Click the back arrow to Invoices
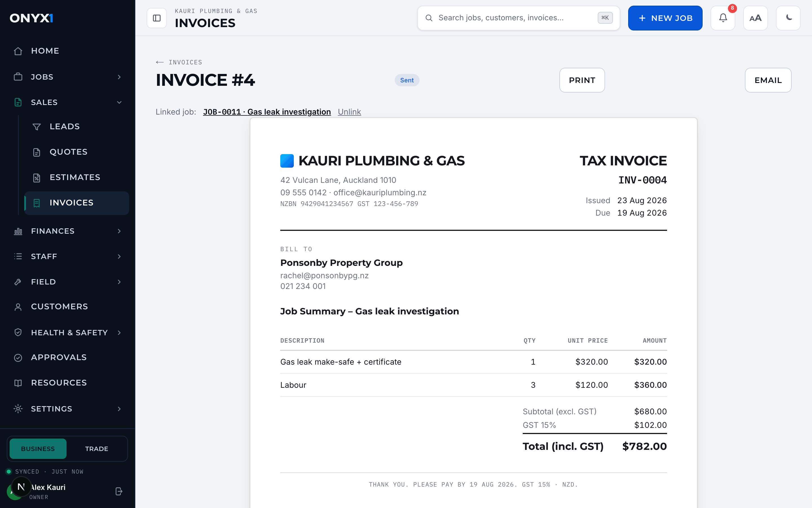This screenshot has width=812, height=508. 160,62
